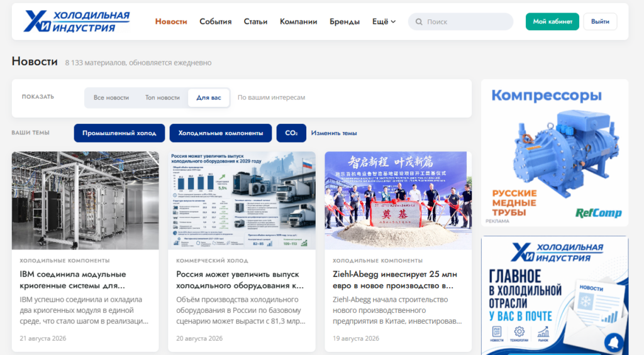Click the date 21 августа 2026
The image size is (644, 355).
pos(43,338)
